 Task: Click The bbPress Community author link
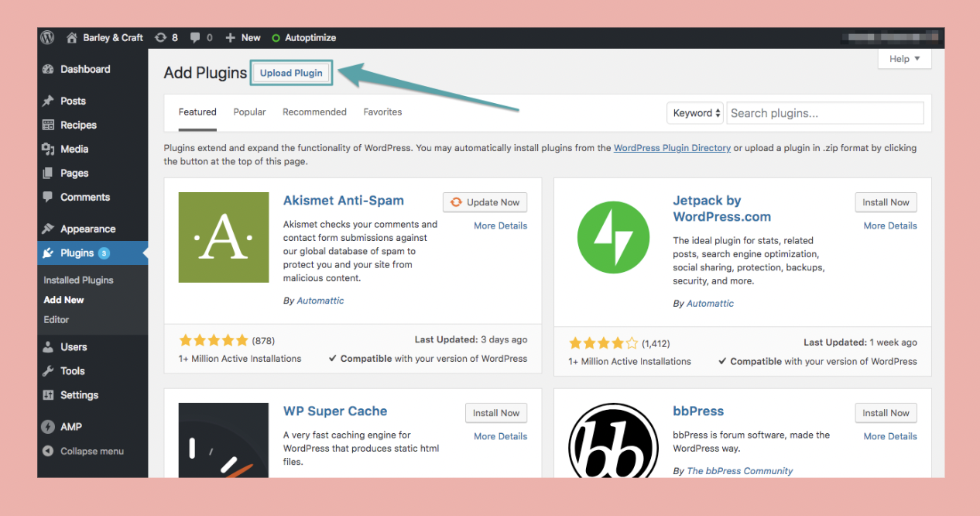740,471
